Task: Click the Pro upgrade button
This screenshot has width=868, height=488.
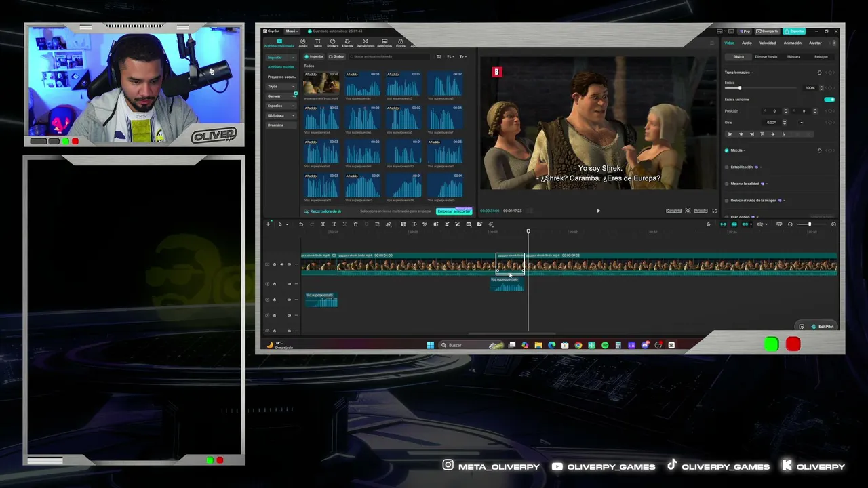Action: [x=746, y=31]
